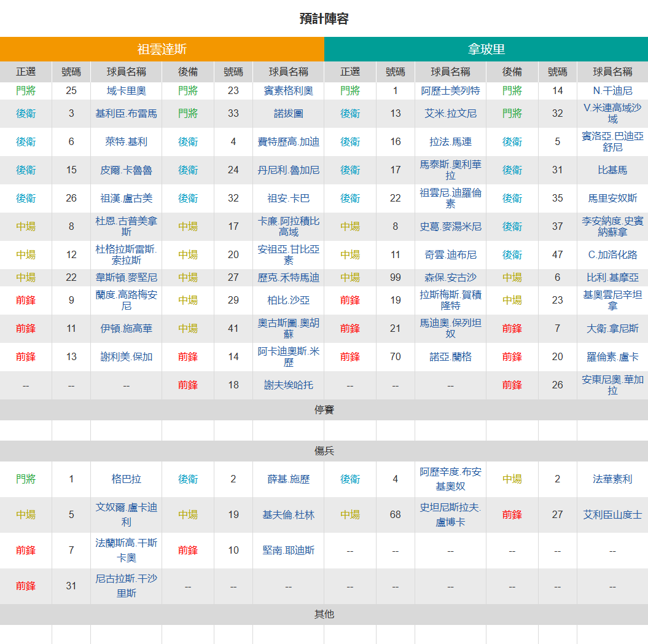Screen dimensions: 648x644
Task: Click forward 謝夫埃哈托
Action: pos(289,385)
